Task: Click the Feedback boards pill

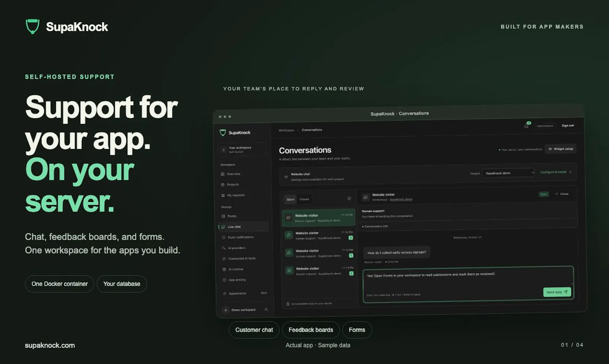Action: click(x=311, y=330)
